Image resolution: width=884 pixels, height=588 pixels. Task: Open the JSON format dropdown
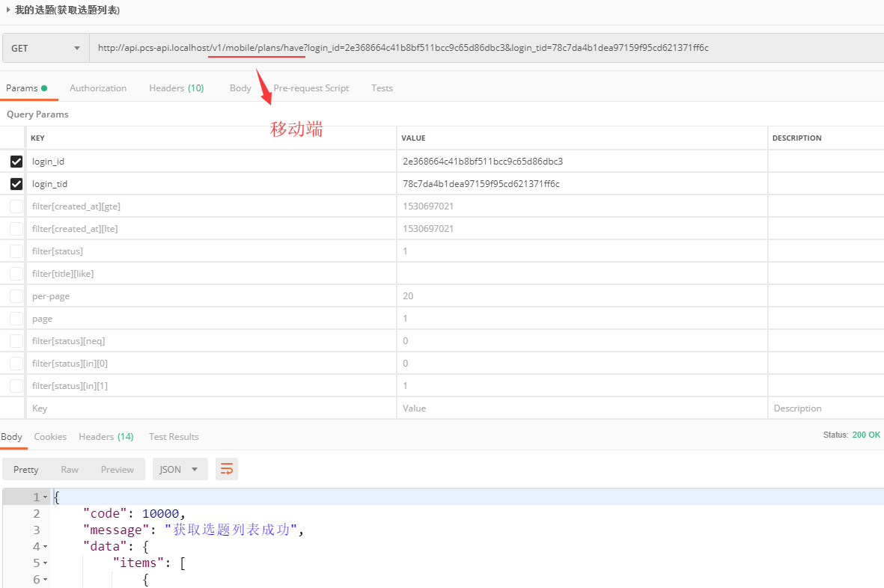(x=180, y=469)
